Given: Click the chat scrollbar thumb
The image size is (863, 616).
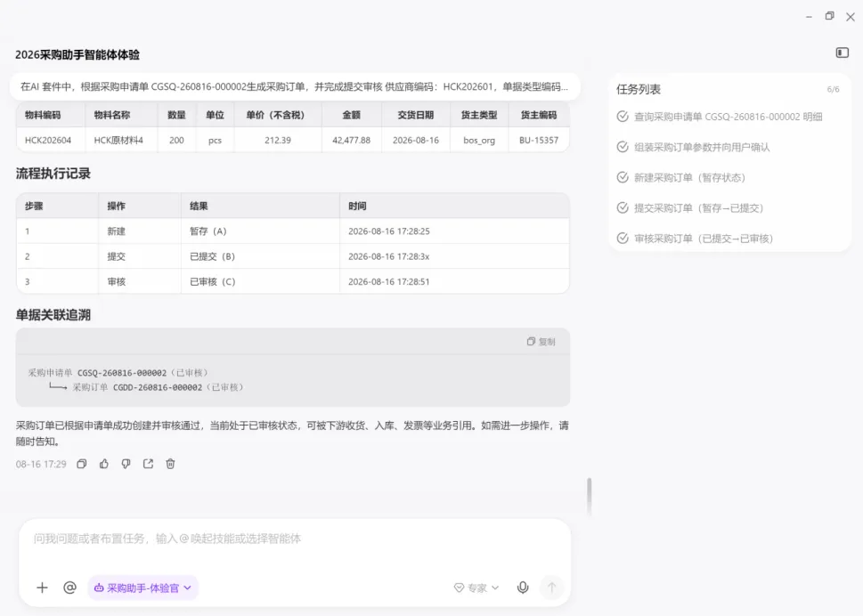Looking at the screenshot, I should (x=590, y=496).
